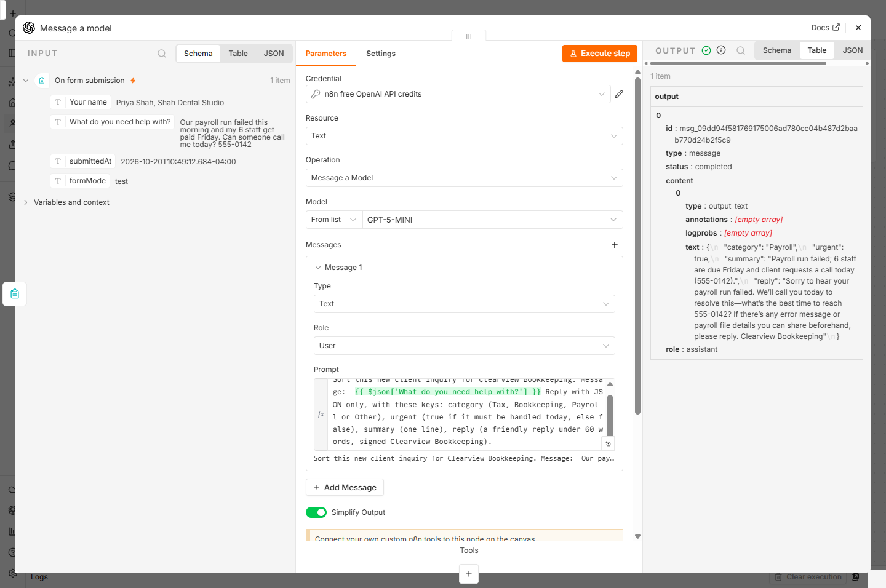Click the info icon beside OUTPUT
Screen dimensions: 886x588
(721, 50)
